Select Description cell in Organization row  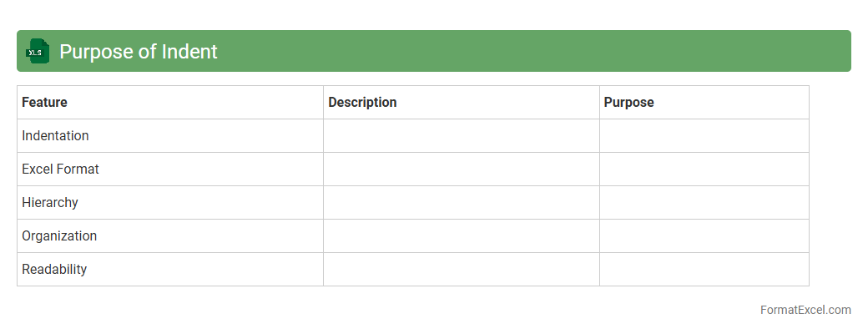(x=461, y=235)
